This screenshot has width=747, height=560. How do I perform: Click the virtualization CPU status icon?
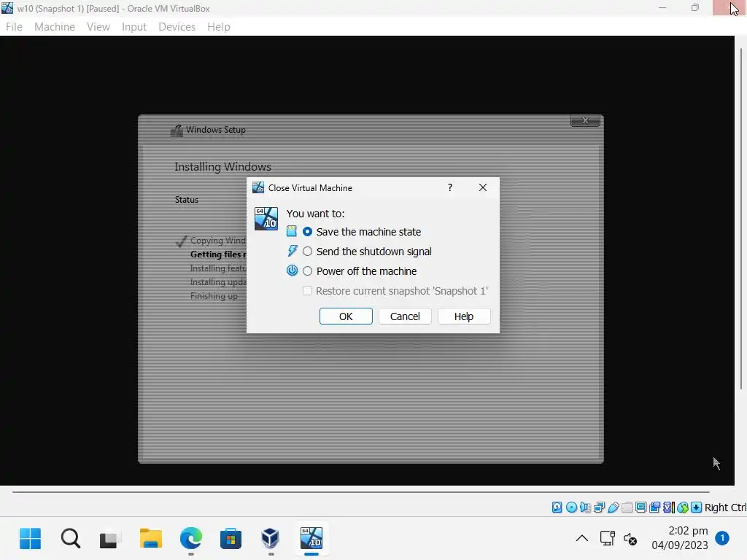669,507
